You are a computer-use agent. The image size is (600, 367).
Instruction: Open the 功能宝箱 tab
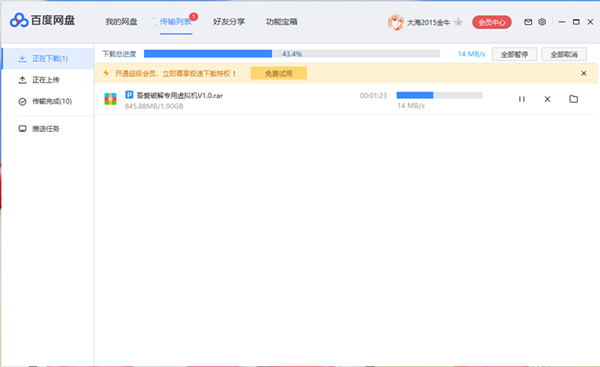coord(281,22)
